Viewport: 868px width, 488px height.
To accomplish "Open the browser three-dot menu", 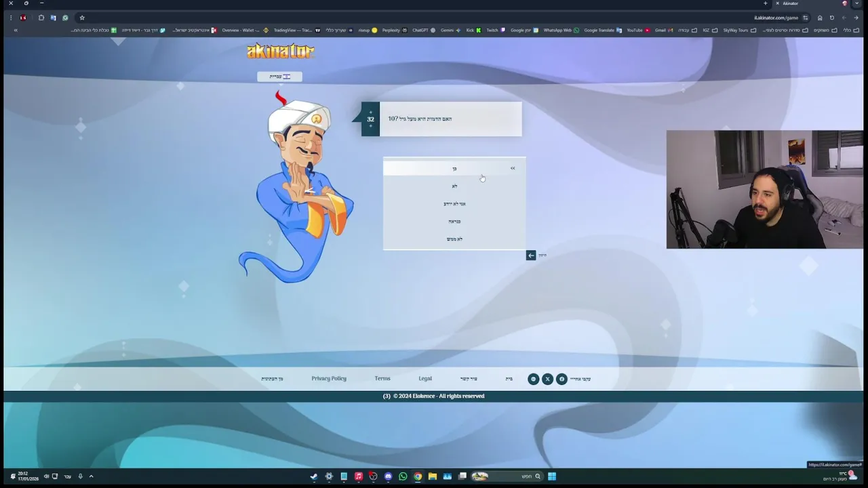I will (11, 18).
